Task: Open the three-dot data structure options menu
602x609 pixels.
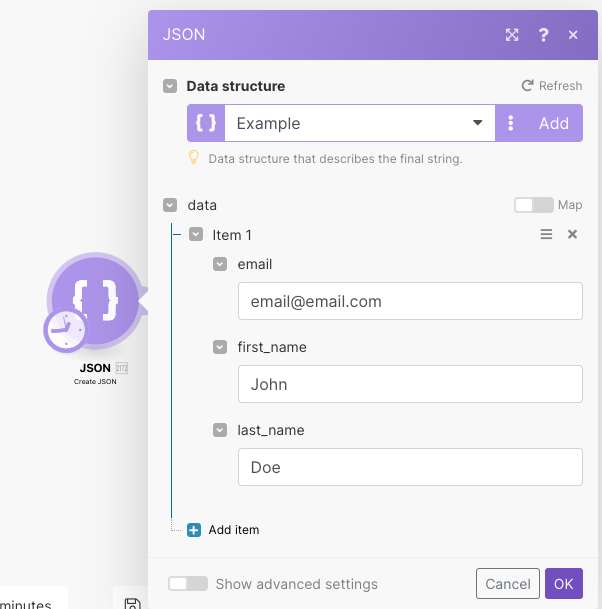Action: [511, 123]
